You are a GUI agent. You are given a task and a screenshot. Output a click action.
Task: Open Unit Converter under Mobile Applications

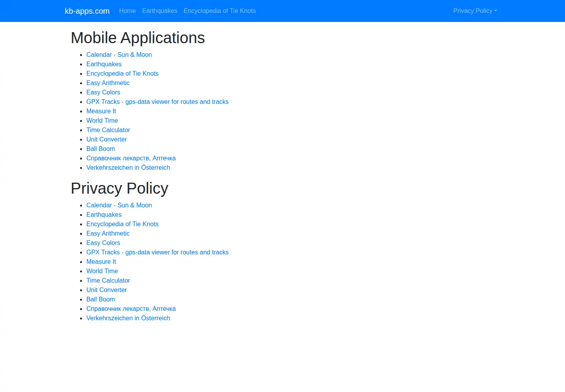106,140
